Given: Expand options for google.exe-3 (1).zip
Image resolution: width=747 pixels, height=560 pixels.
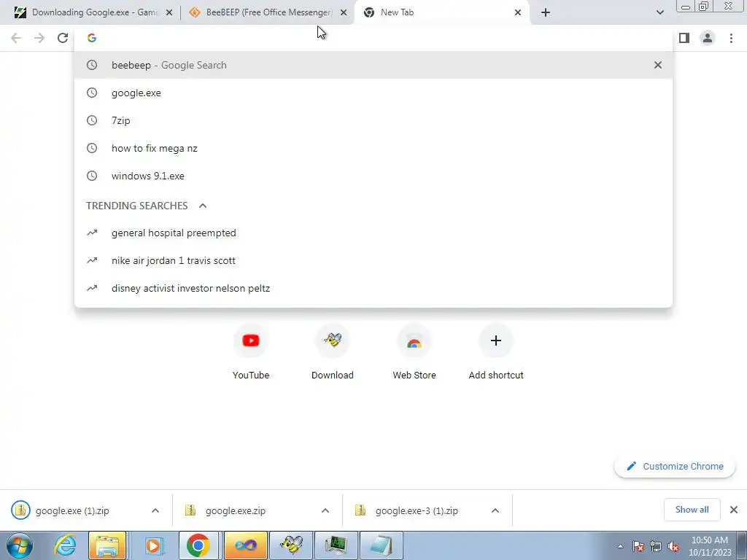Looking at the screenshot, I should (495, 510).
